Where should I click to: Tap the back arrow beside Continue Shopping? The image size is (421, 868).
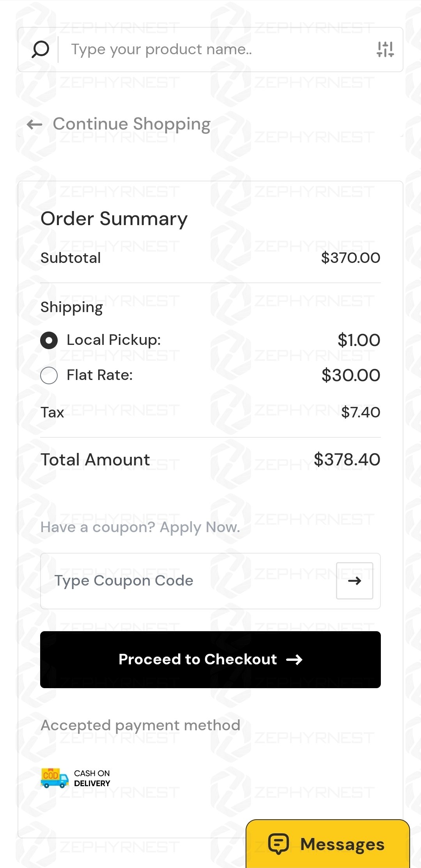pyautogui.click(x=34, y=124)
